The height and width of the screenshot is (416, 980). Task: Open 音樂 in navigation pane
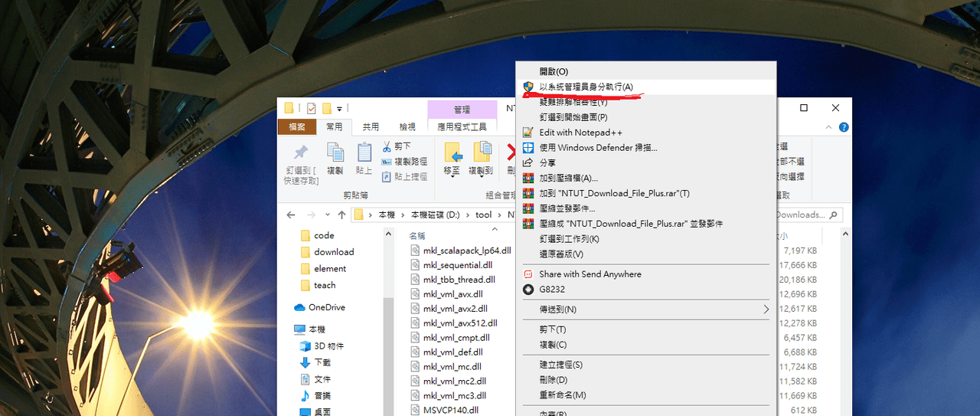(322, 396)
